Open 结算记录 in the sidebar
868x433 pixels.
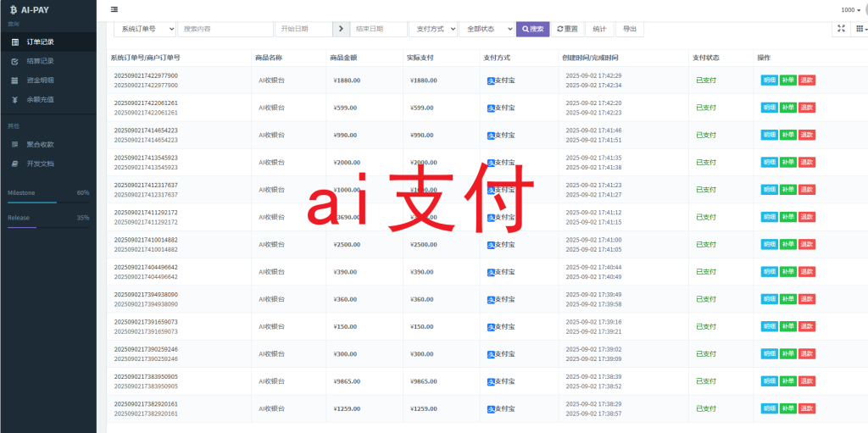tap(48, 61)
